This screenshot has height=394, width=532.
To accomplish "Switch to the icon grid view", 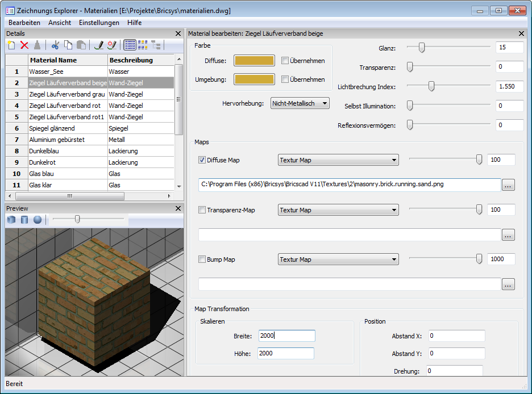I will pos(143,45).
